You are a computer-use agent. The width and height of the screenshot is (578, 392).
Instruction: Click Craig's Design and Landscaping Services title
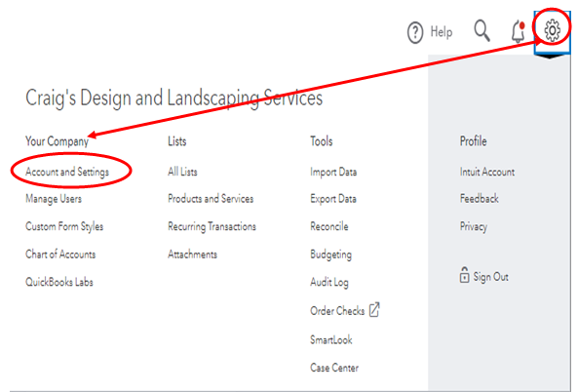(174, 98)
